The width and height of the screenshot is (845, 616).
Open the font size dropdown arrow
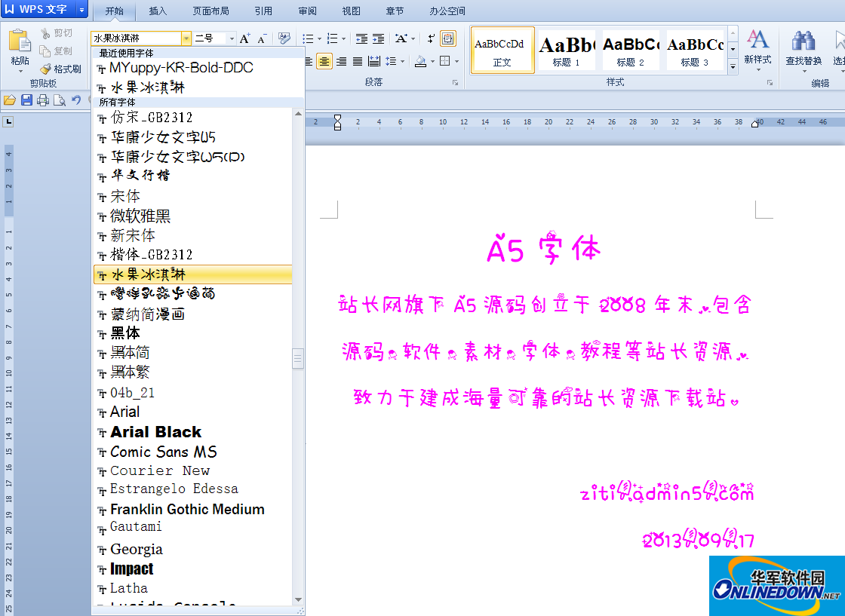pyautogui.click(x=232, y=38)
